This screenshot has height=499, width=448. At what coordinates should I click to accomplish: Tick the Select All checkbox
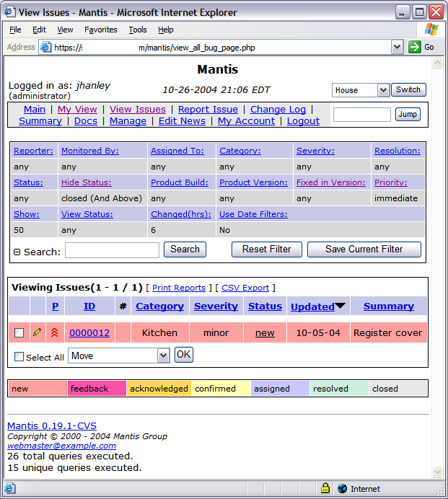(19, 356)
